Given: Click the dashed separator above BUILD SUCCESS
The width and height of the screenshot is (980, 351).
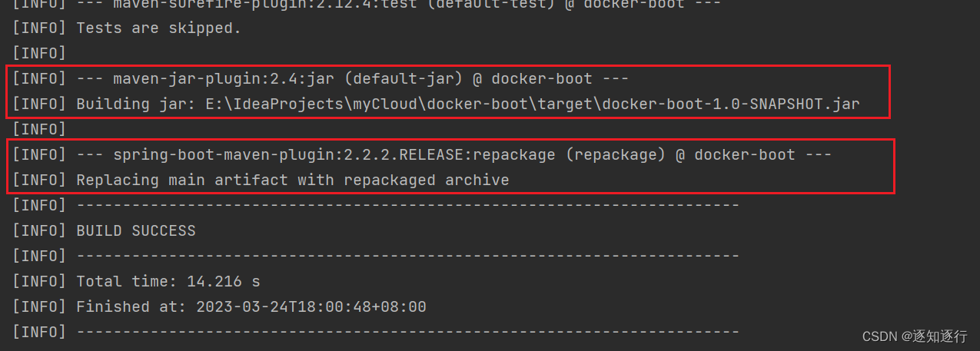Looking at the screenshot, I should pyautogui.click(x=408, y=205).
